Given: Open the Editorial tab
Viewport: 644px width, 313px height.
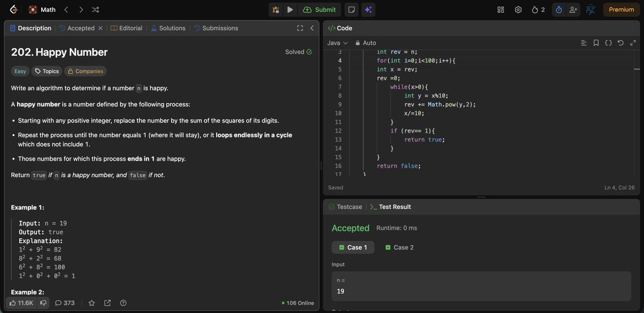Looking at the screenshot, I should (126, 28).
